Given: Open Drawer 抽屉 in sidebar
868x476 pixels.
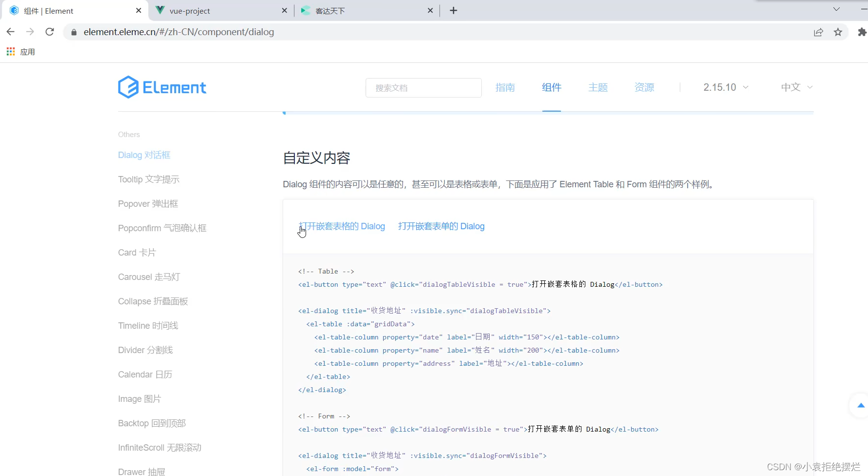Looking at the screenshot, I should pyautogui.click(x=142, y=472).
